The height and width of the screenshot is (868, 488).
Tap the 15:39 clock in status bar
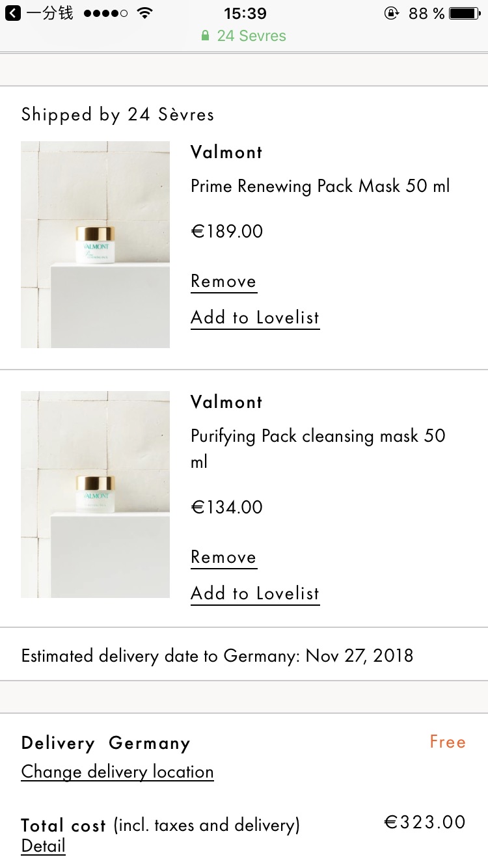point(245,14)
